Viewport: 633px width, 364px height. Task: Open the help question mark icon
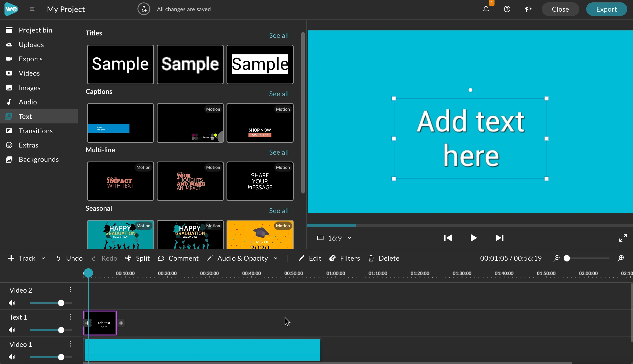(507, 9)
